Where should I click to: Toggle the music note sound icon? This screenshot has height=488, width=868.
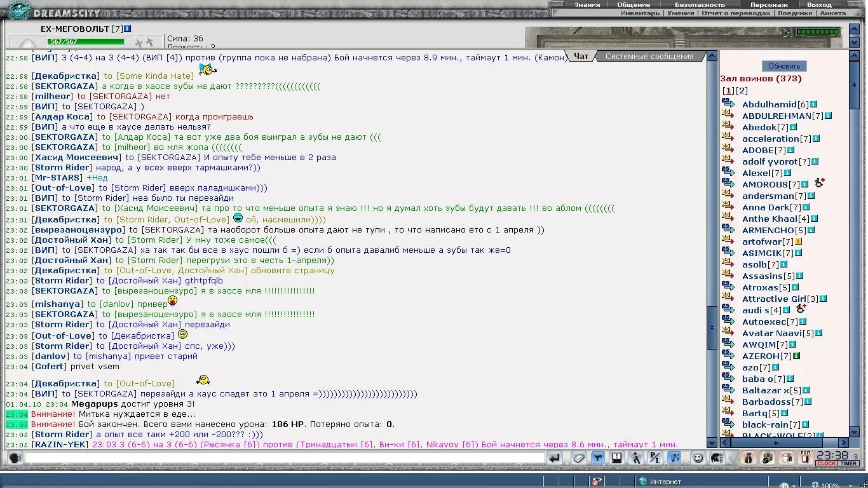tap(674, 458)
